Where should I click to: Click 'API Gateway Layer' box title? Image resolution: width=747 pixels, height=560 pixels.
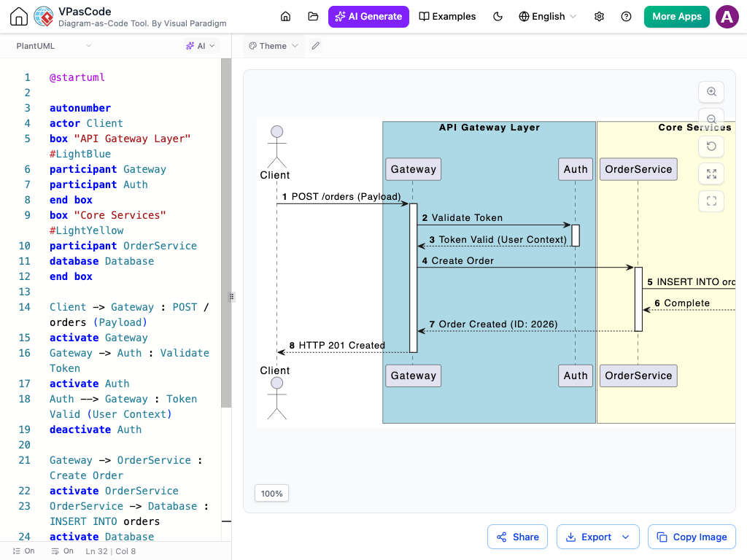point(489,127)
